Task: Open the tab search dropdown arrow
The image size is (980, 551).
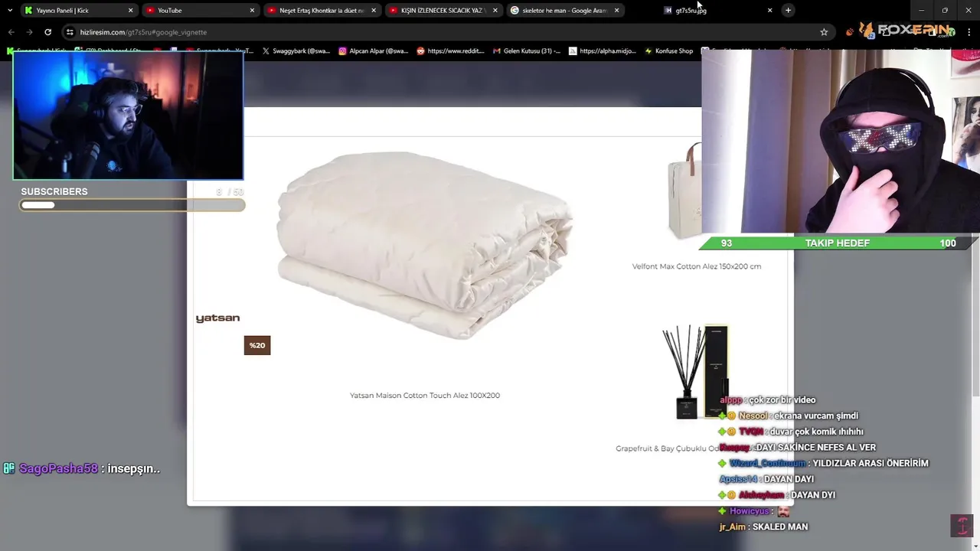Action: (10, 11)
